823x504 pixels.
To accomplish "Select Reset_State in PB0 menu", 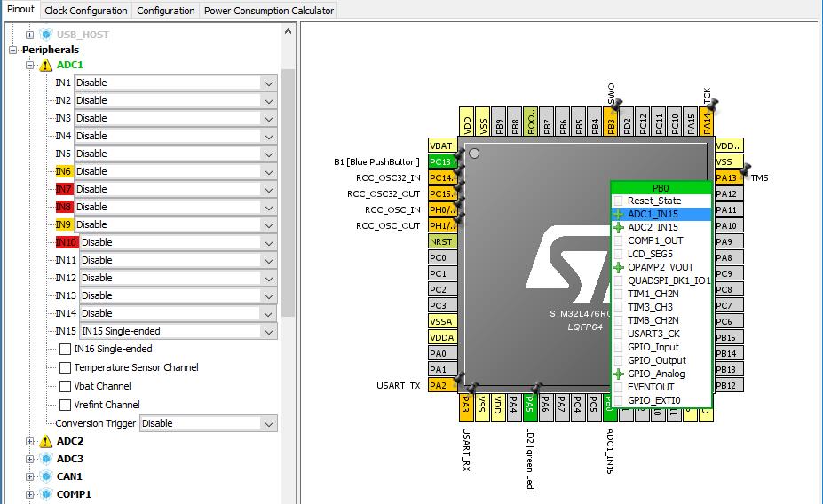I will tap(661, 201).
